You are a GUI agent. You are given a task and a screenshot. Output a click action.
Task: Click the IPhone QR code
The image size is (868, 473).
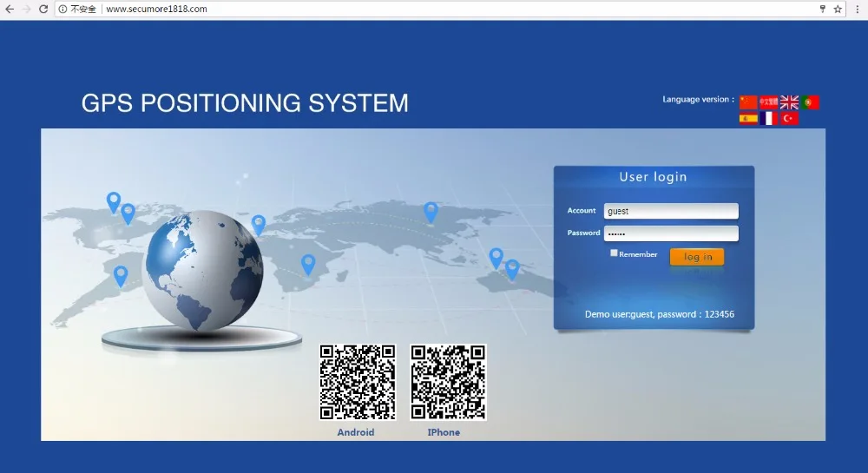pos(449,382)
